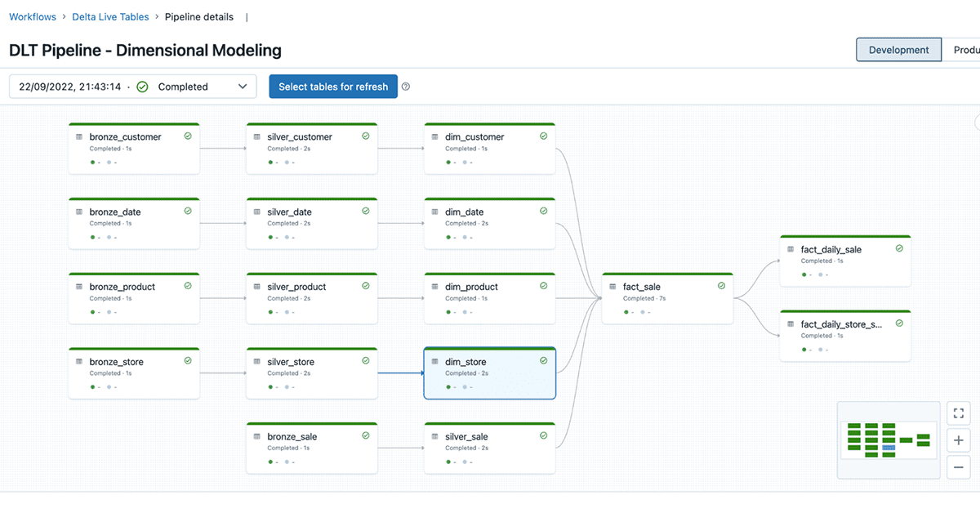The image size is (980, 522).
Task: Click the table icon on fact_daily_sale node
Action: (x=791, y=249)
